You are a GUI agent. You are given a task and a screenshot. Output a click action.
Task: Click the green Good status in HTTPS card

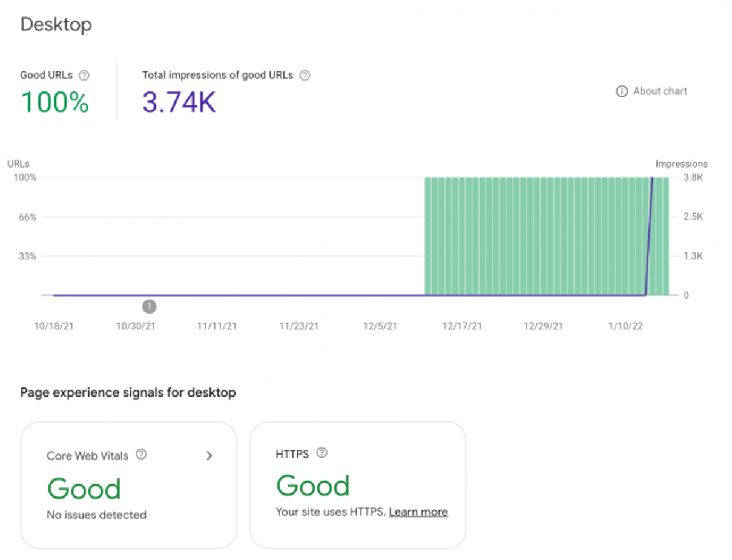click(313, 486)
